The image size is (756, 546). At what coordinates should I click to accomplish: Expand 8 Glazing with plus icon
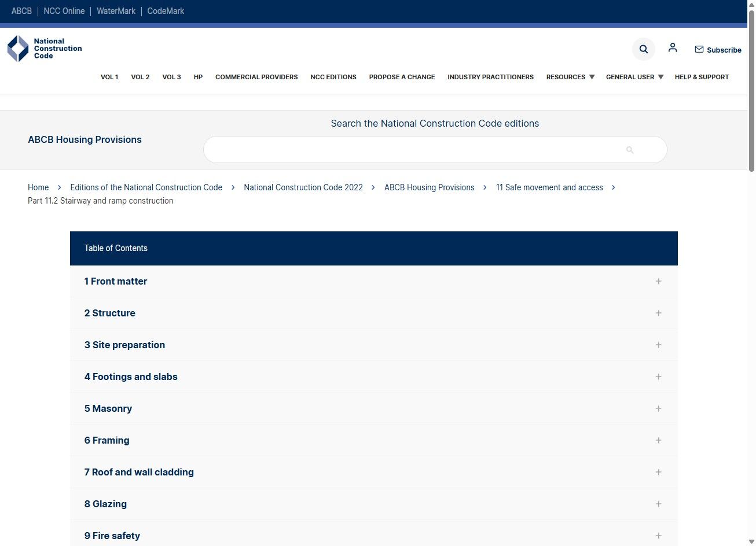(658, 504)
